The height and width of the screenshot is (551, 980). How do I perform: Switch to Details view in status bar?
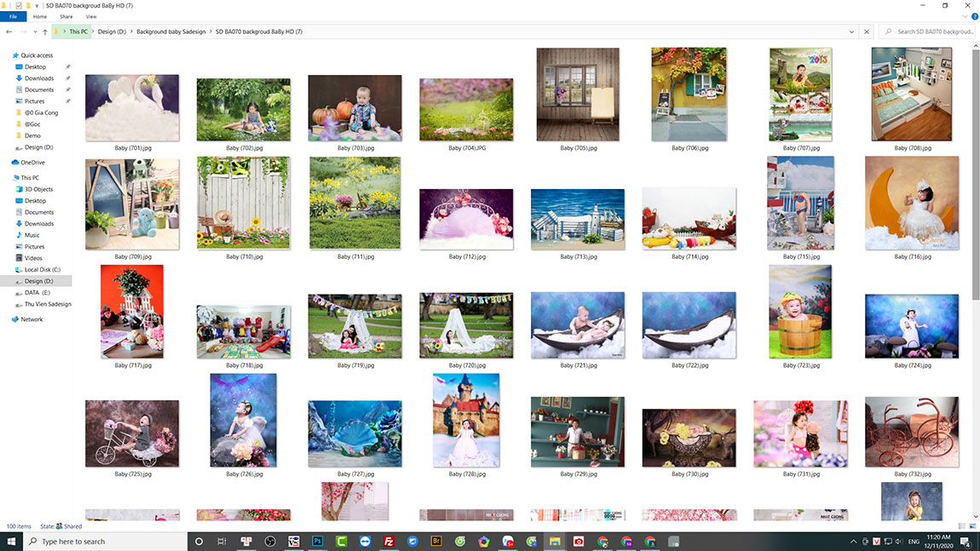[962, 526]
